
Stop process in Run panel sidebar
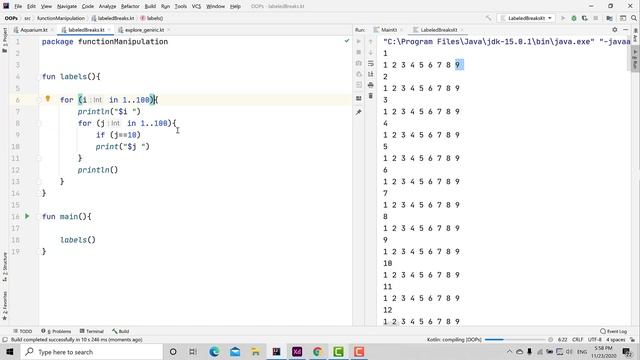point(358,52)
